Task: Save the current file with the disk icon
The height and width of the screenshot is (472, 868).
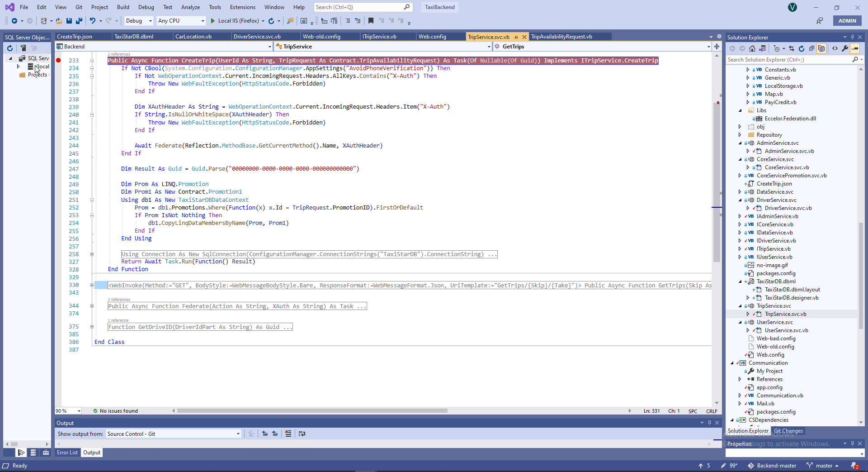Action: [x=69, y=21]
